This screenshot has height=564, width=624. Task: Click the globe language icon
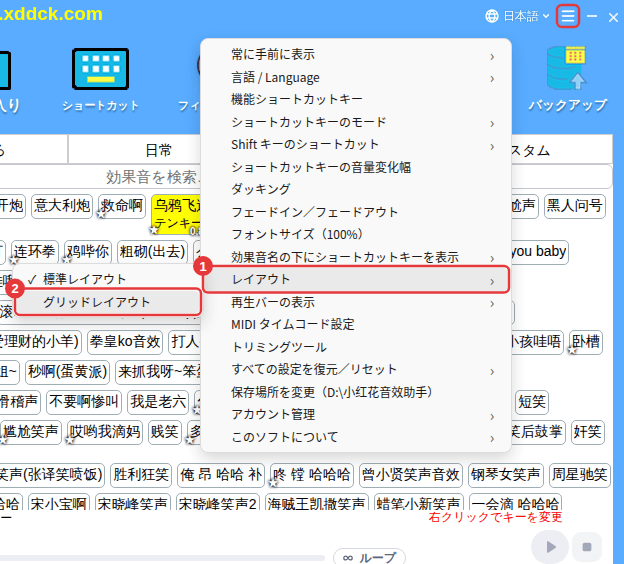coord(492,16)
